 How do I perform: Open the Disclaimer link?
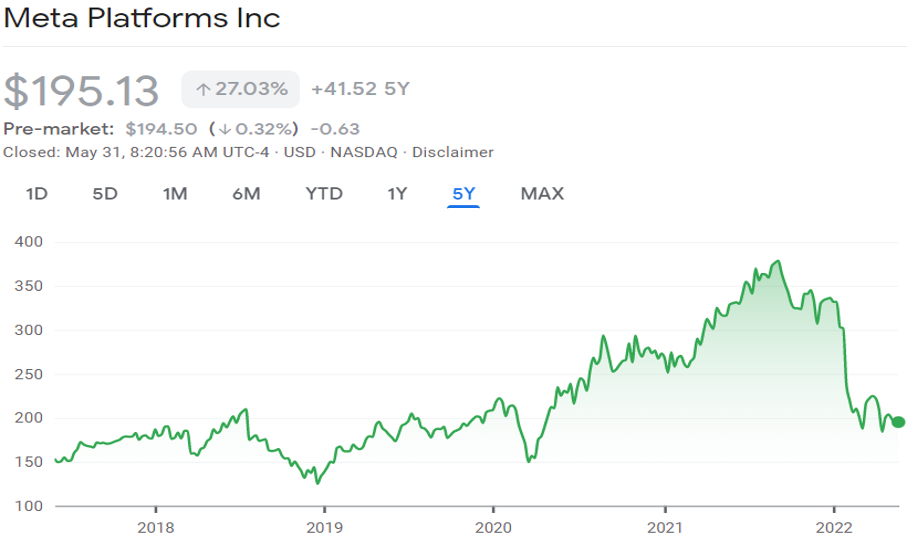pyautogui.click(x=453, y=153)
